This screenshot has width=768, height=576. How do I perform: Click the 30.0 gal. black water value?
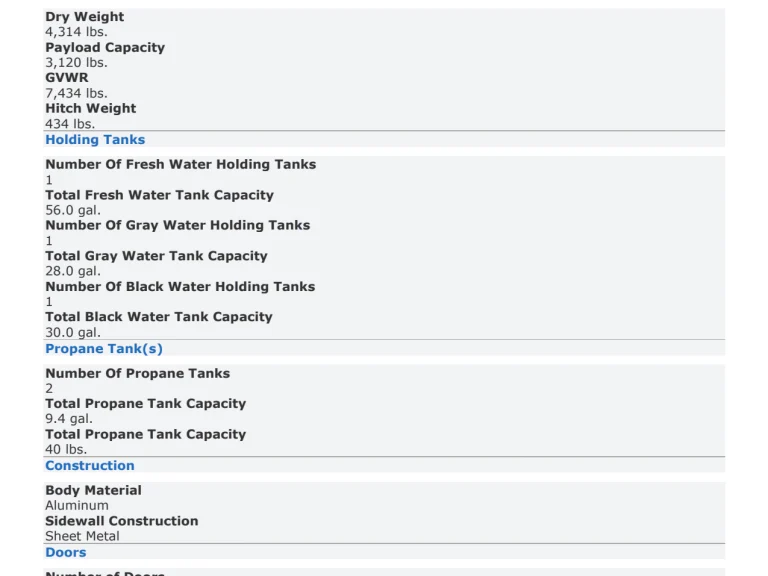(x=72, y=332)
